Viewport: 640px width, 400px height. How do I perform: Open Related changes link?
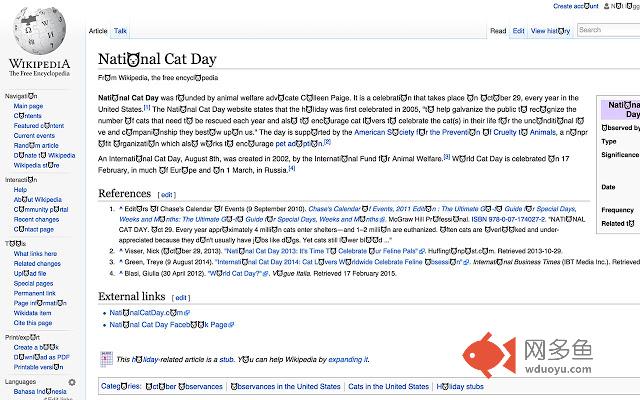[x=37, y=264]
